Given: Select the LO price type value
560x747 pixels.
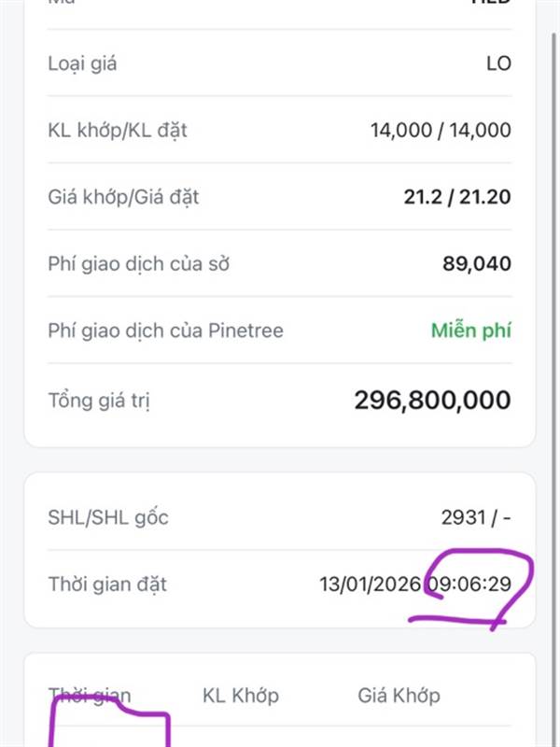Looking at the screenshot, I should tap(498, 63).
